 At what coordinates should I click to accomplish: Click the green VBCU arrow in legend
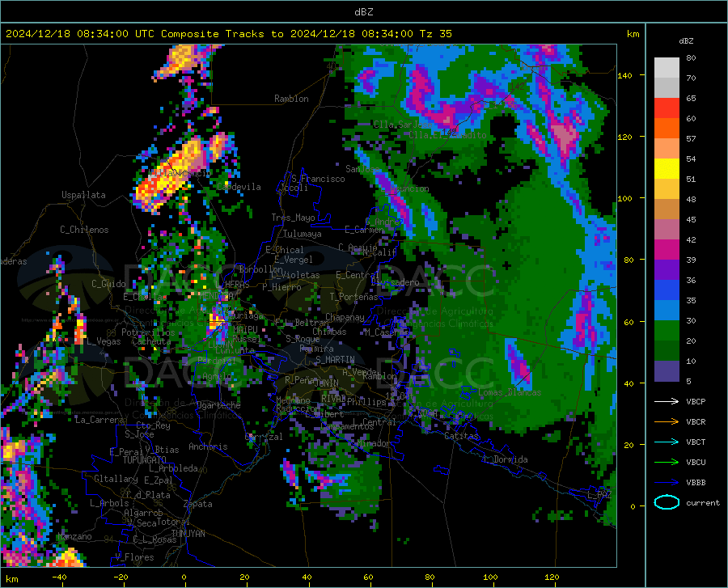tap(667, 463)
